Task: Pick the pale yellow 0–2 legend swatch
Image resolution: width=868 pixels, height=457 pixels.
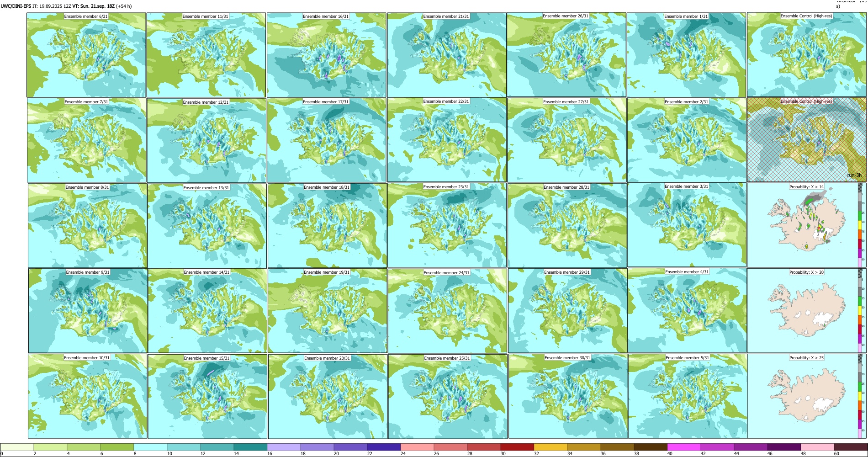Action: pyautogui.click(x=17, y=447)
